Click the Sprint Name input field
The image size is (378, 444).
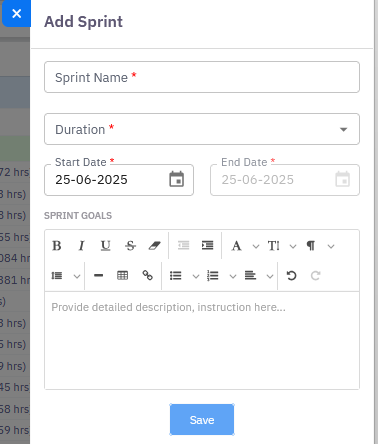point(202,77)
